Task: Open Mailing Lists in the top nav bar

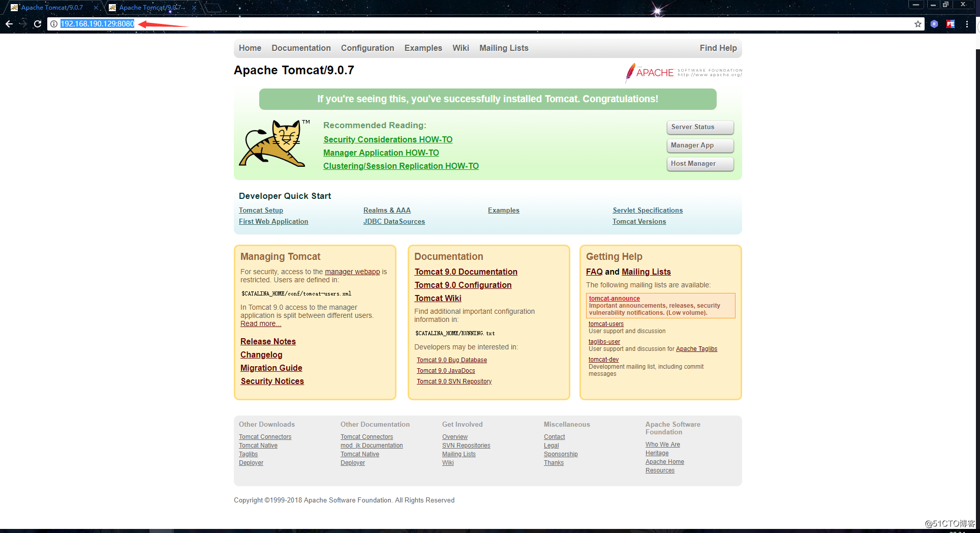Action: click(504, 48)
